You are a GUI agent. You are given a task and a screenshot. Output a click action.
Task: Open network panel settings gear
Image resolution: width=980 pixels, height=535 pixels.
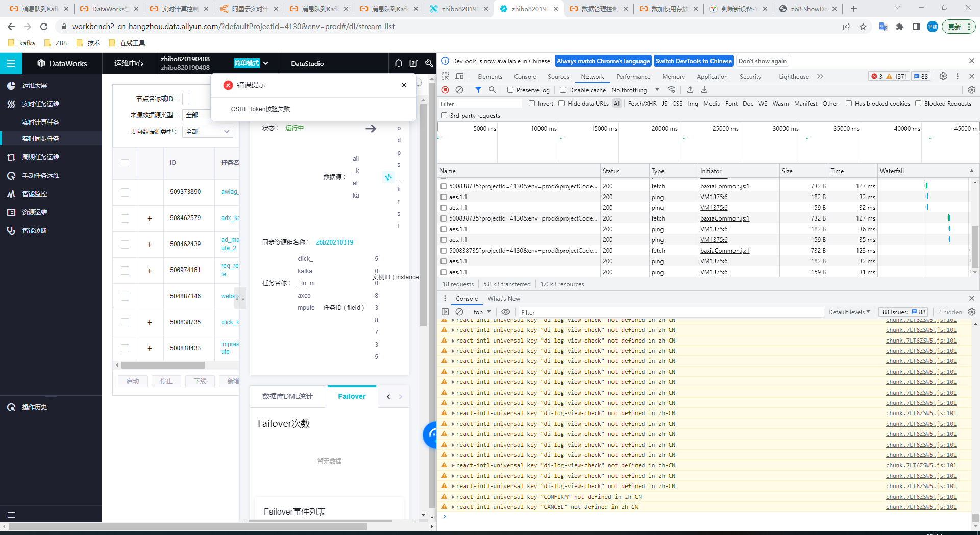point(972,90)
